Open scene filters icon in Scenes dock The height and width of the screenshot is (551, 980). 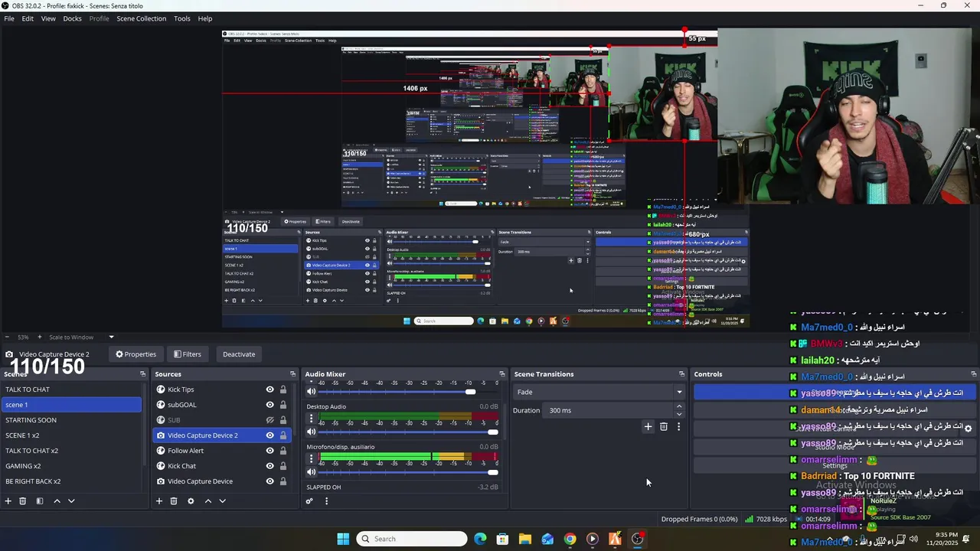click(x=40, y=501)
